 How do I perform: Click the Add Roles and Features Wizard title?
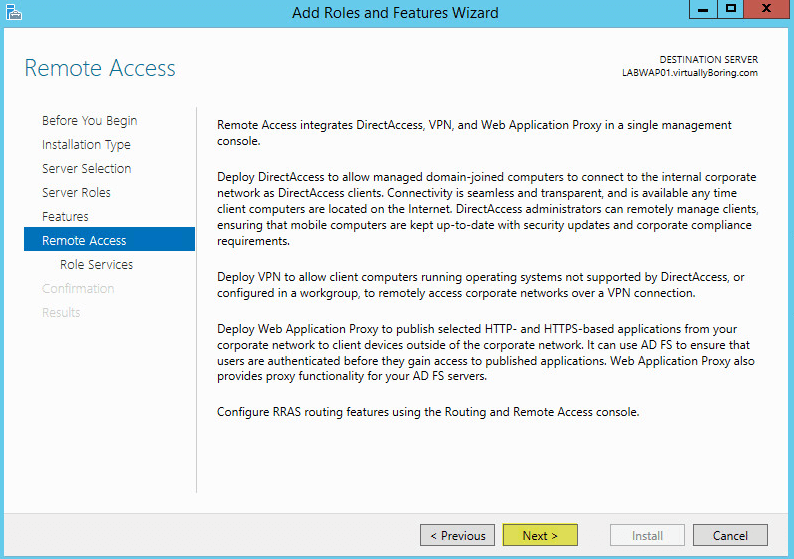click(395, 13)
